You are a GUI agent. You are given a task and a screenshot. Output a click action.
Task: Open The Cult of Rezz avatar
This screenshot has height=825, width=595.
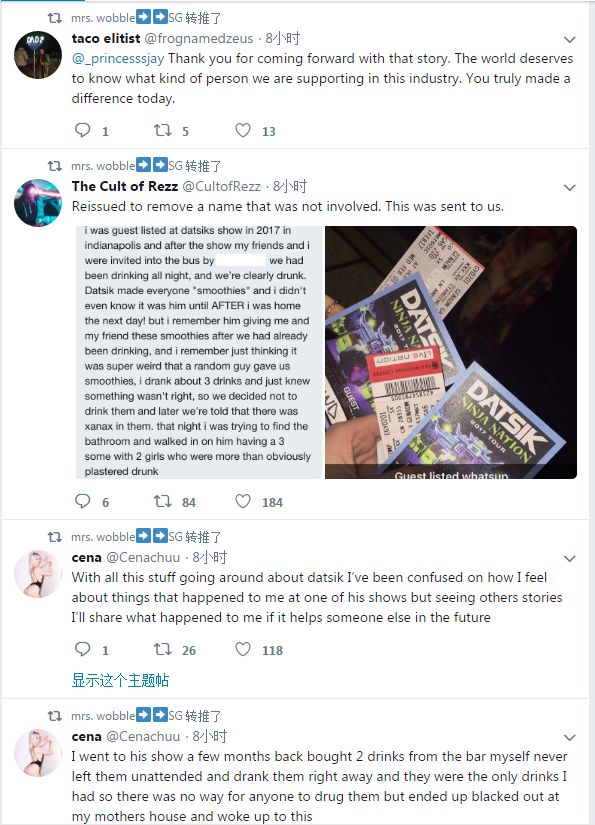[38, 203]
